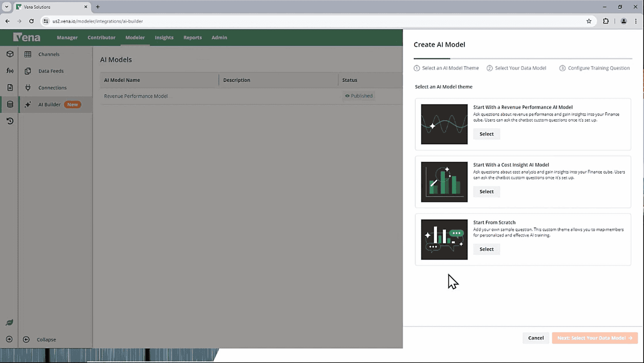Click the Data Feeds copy icon

28,71
